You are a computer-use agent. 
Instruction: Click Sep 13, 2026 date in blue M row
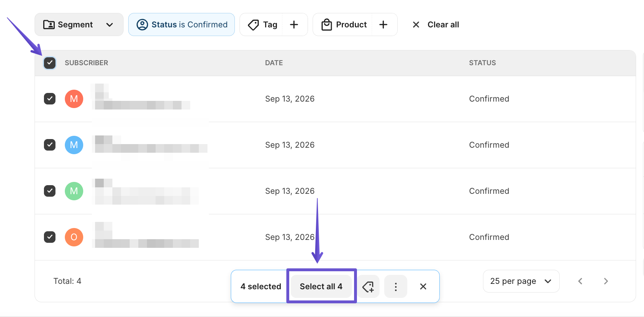point(290,145)
